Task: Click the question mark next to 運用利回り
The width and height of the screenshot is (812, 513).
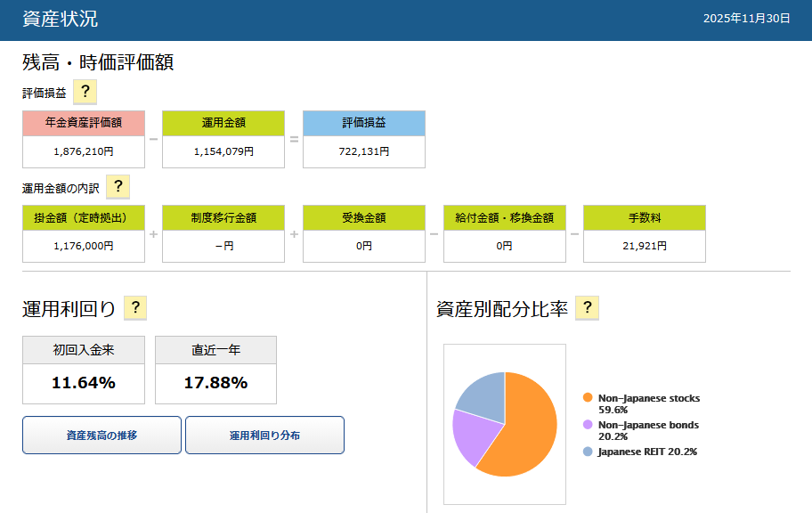Action: pos(134,308)
